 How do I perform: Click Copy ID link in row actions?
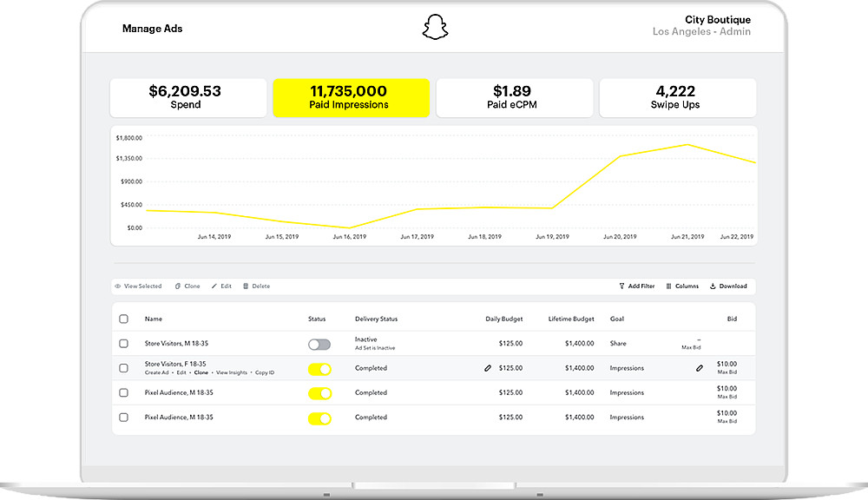(x=265, y=372)
